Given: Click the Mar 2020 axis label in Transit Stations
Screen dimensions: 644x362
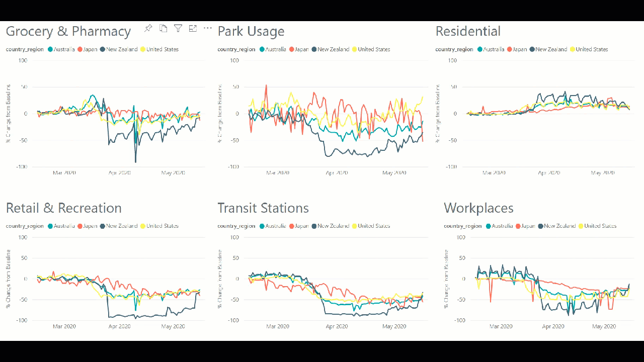Looking at the screenshot, I should pos(277,326).
